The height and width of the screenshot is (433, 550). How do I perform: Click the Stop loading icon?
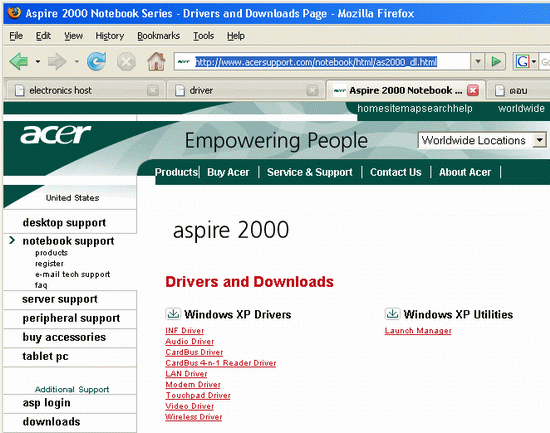pyautogui.click(x=126, y=62)
